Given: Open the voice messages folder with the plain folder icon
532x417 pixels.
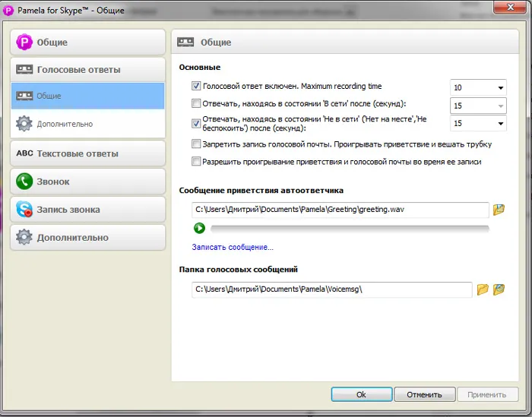Looking at the screenshot, I should (x=483, y=289).
